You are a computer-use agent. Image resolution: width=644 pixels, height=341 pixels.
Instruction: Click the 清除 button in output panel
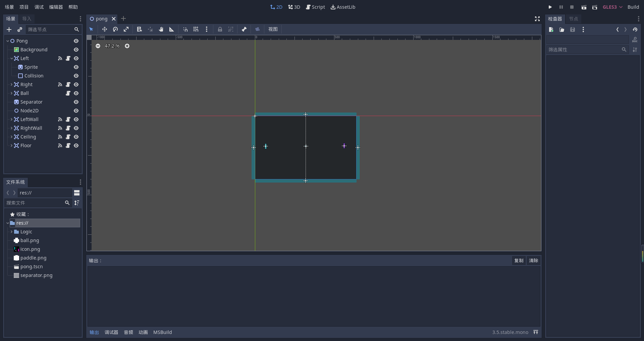533,261
